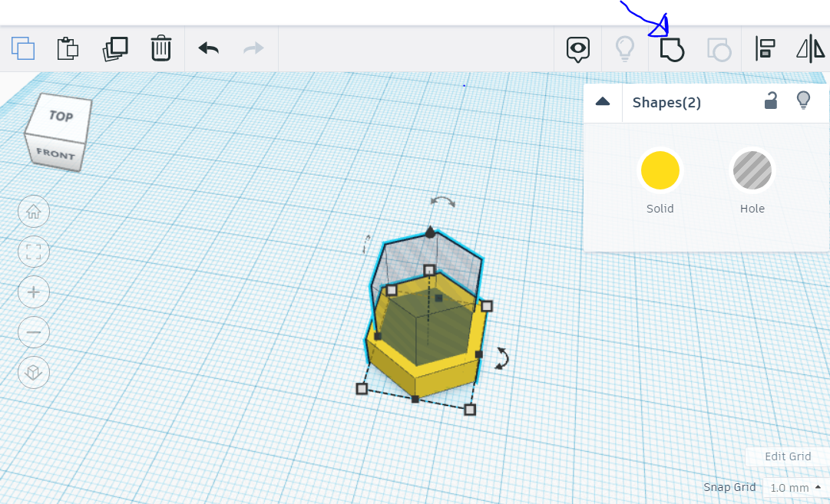Select the Mirror tool
Viewport: 830px width, 504px height.
810,48
